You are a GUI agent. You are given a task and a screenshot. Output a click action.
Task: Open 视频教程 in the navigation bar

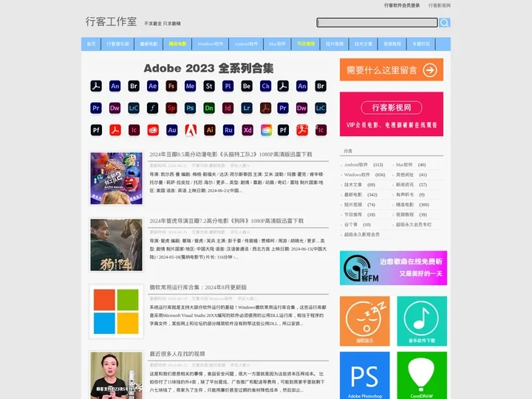[392, 44]
